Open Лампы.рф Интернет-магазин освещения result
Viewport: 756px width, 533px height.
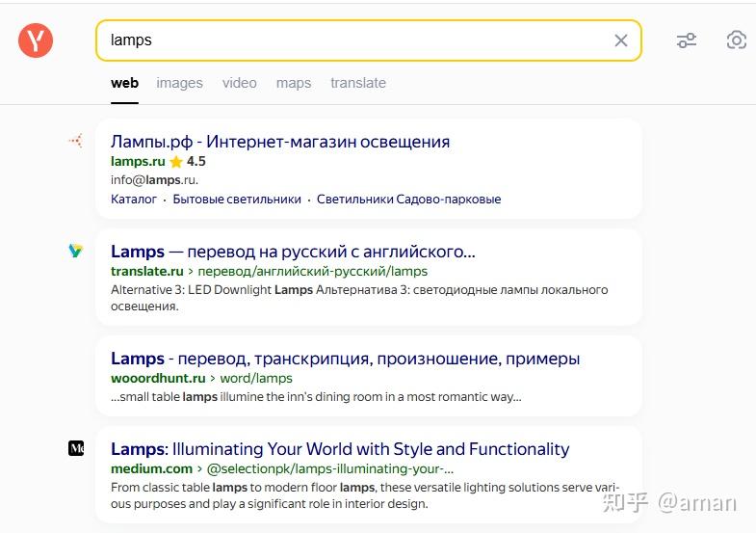click(x=280, y=142)
